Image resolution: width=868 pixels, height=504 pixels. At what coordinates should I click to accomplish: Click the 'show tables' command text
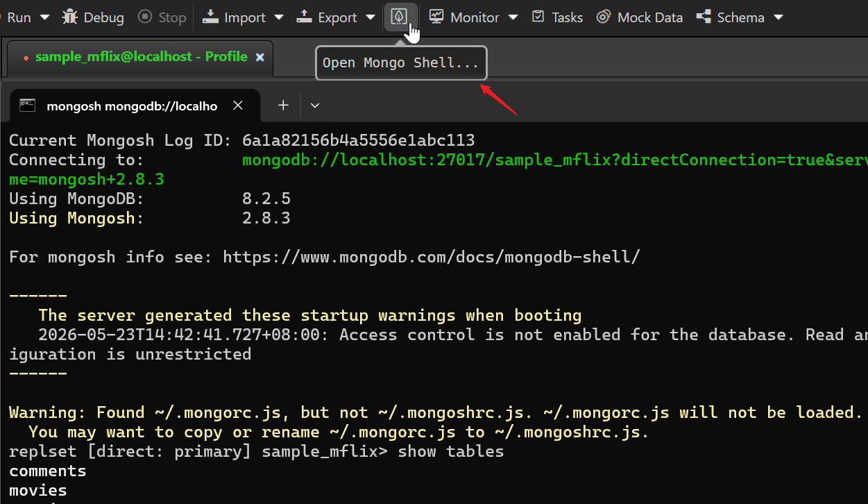click(451, 451)
